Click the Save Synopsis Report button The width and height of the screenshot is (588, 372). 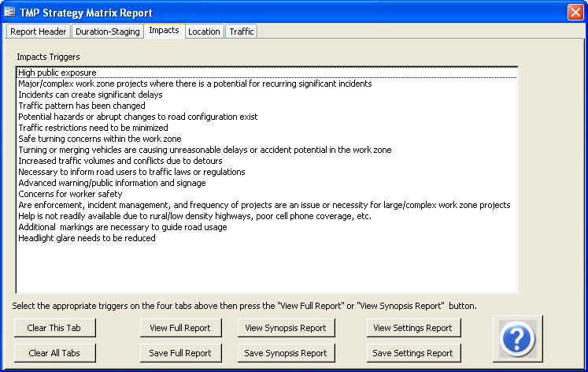(x=285, y=353)
